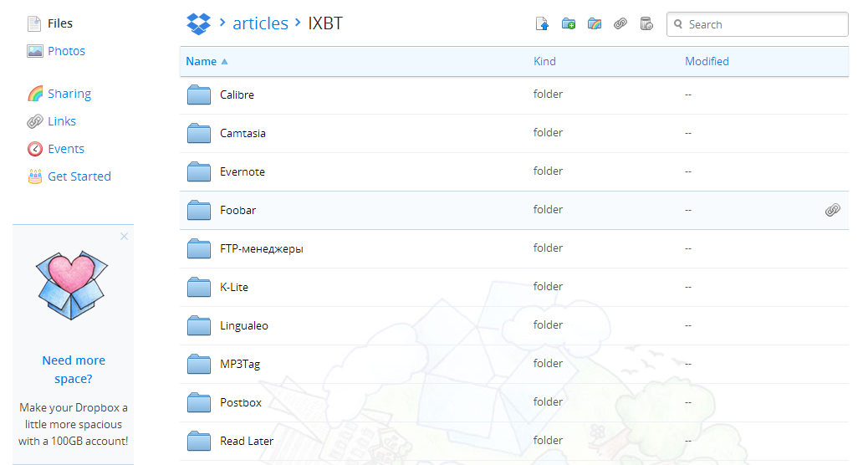Toggle the Name sort arrow
This screenshot has height=465, width=868.
pyautogui.click(x=224, y=61)
